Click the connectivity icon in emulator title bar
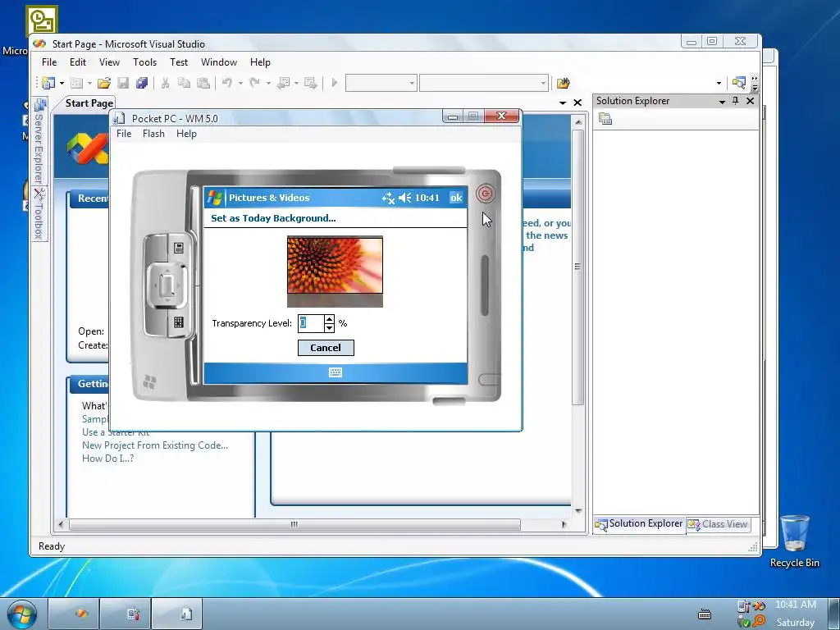This screenshot has height=630, width=840. pyautogui.click(x=388, y=199)
